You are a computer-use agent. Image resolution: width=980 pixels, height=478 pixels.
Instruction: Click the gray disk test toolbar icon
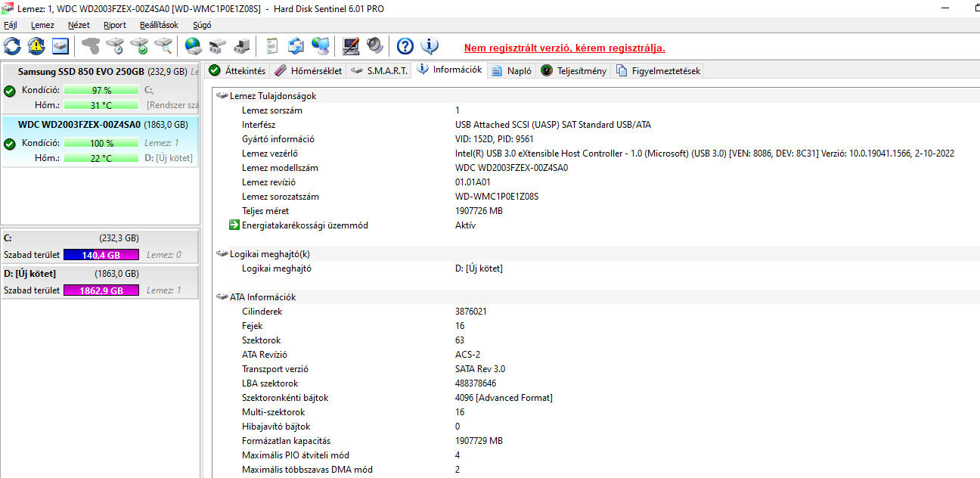click(90, 46)
